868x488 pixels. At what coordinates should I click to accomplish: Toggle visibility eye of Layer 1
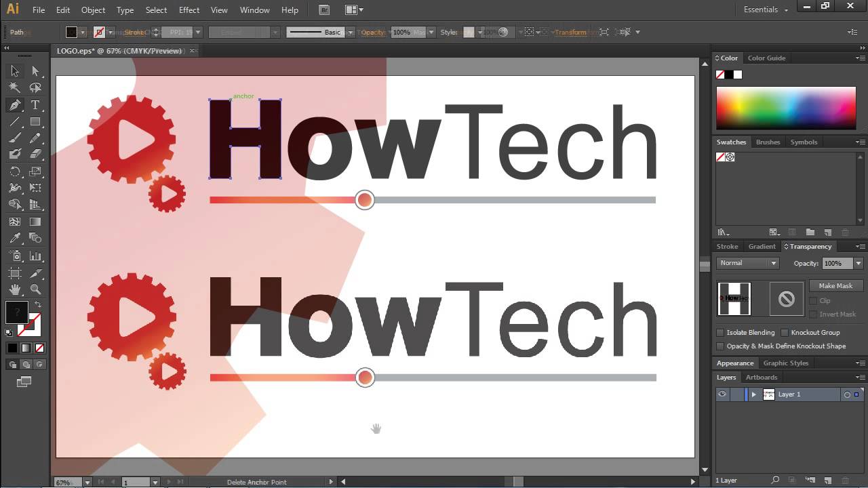point(722,394)
